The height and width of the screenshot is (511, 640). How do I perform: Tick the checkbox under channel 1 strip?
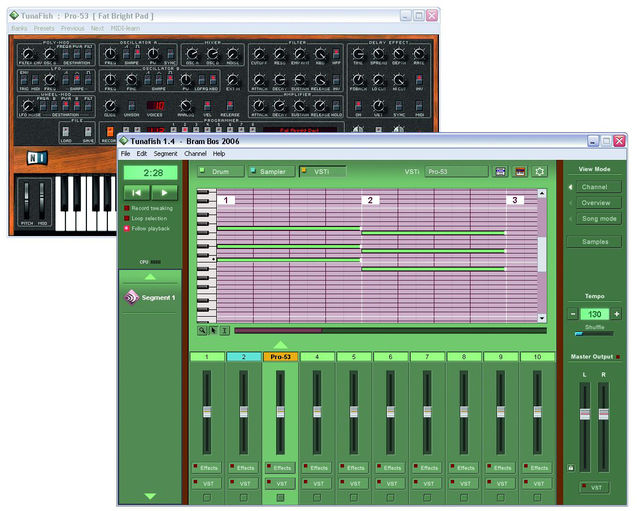207,498
